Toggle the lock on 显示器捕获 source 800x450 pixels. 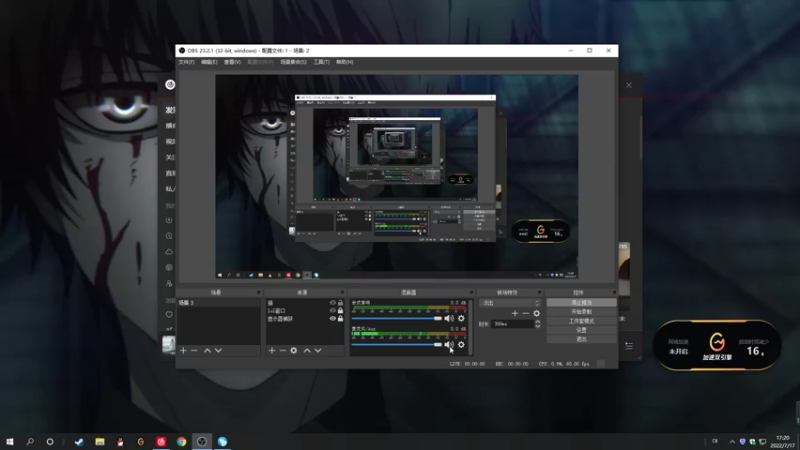tap(340, 319)
